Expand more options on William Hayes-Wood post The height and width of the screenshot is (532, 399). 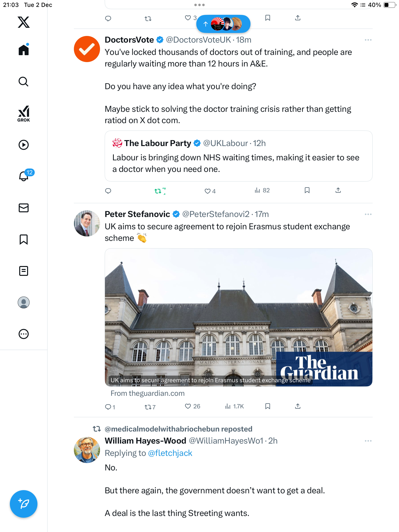[x=368, y=441]
